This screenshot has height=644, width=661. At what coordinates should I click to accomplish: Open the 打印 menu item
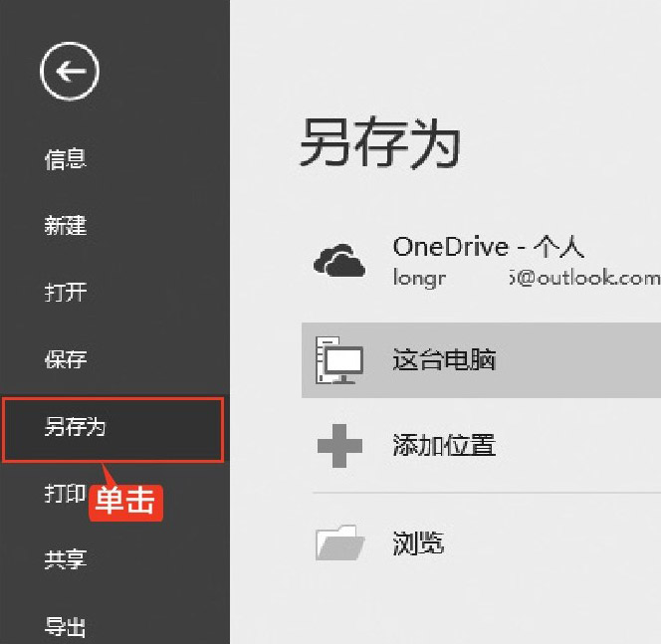point(65,493)
